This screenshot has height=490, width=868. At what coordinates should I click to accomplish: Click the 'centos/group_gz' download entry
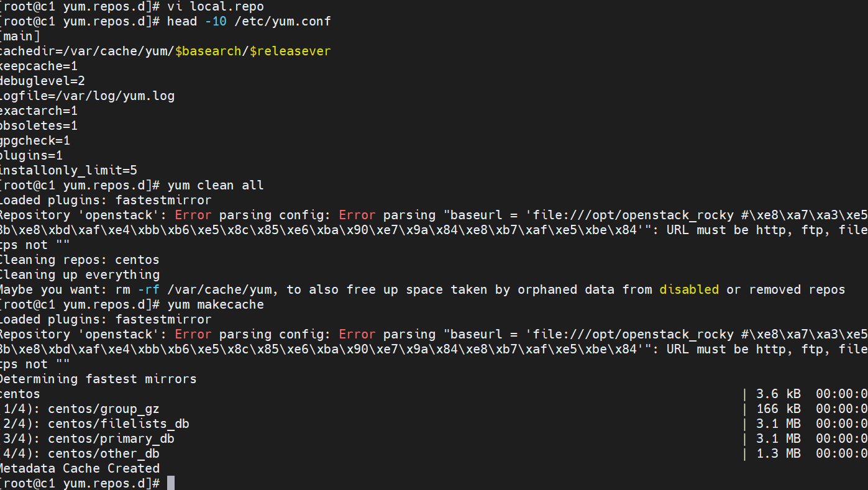(x=104, y=409)
